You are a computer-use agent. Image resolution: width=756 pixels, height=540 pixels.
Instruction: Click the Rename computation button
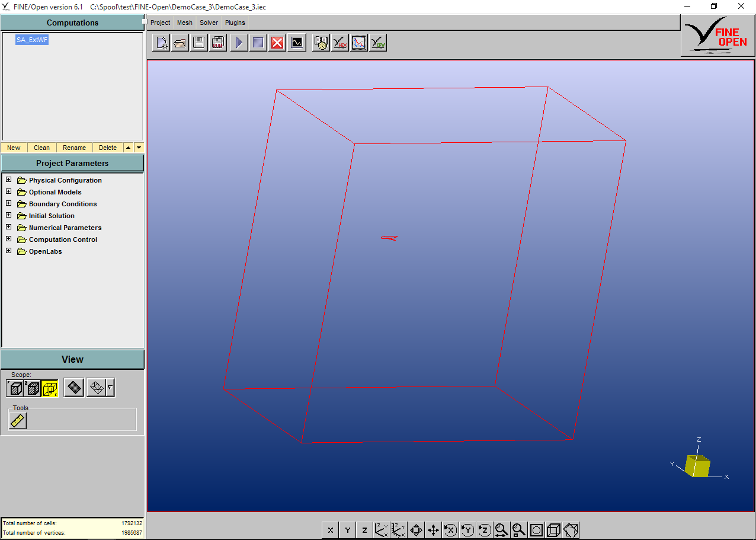click(x=75, y=148)
